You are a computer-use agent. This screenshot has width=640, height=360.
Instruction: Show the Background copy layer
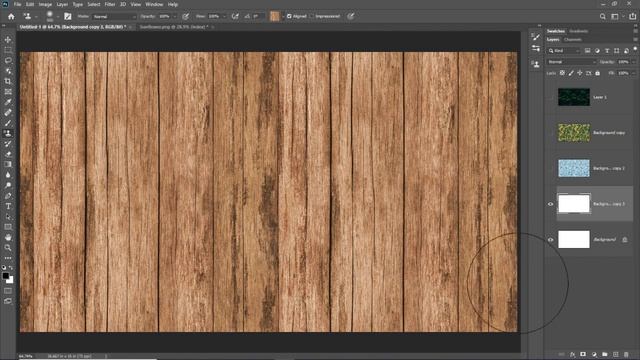(x=550, y=133)
